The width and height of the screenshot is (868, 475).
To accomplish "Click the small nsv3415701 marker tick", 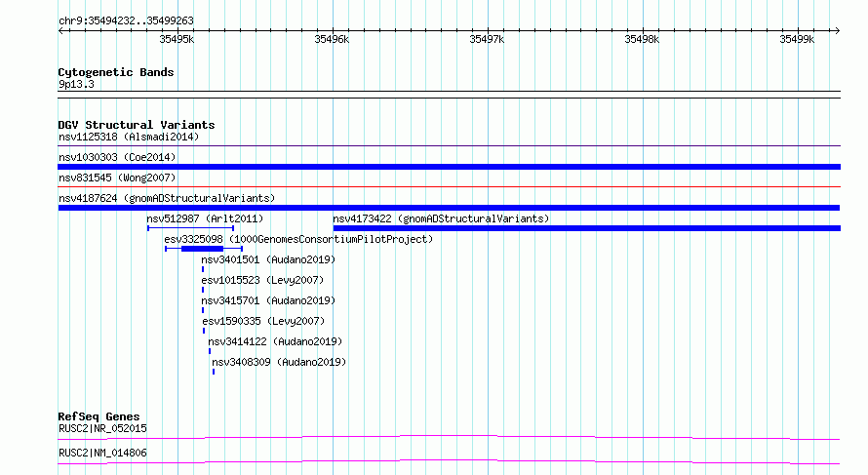I will pyautogui.click(x=203, y=310).
